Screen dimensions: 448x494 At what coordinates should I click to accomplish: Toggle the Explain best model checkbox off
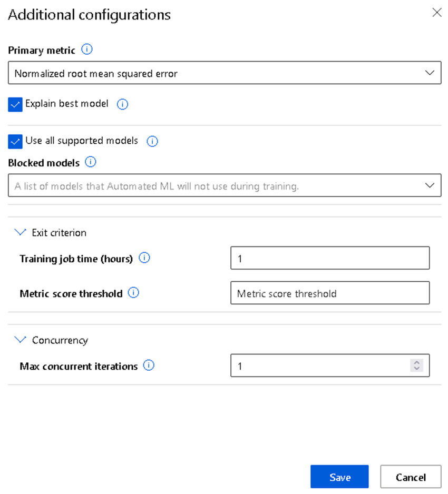pos(15,104)
